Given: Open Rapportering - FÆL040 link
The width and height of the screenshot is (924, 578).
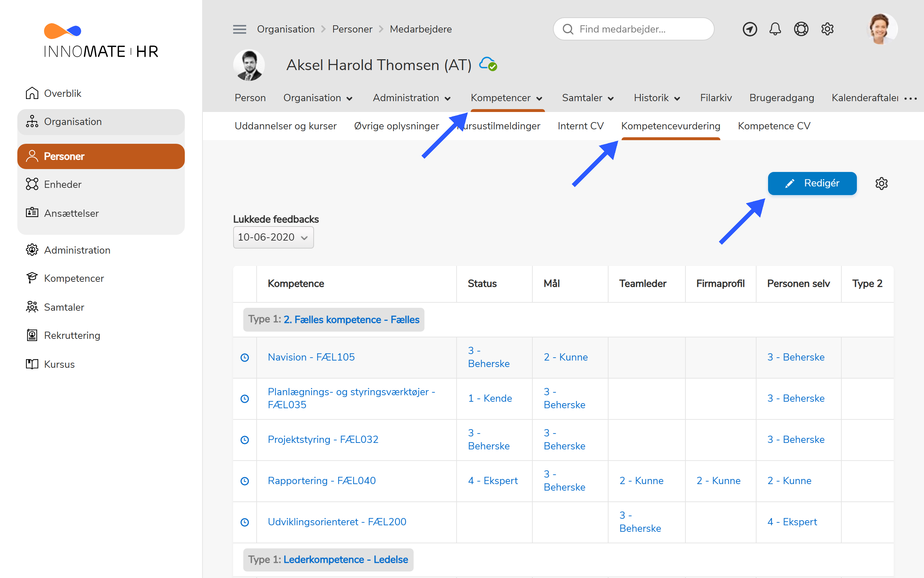Looking at the screenshot, I should [322, 481].
